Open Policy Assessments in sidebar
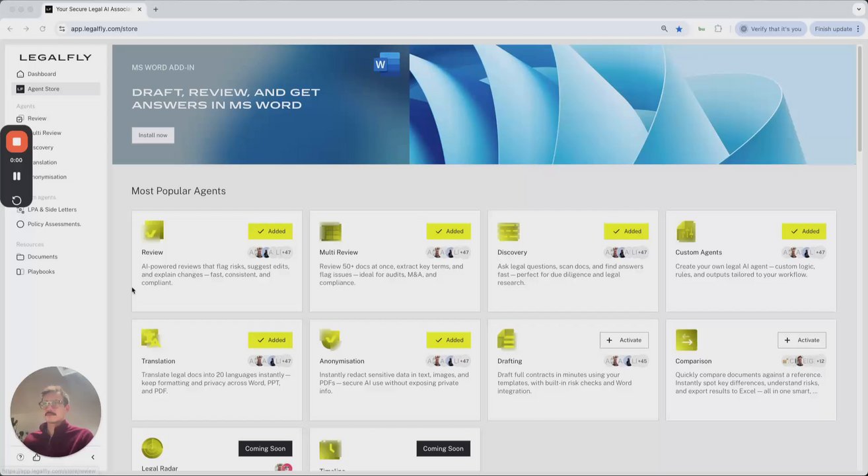The image size is (868, 476). coord(54,224)
